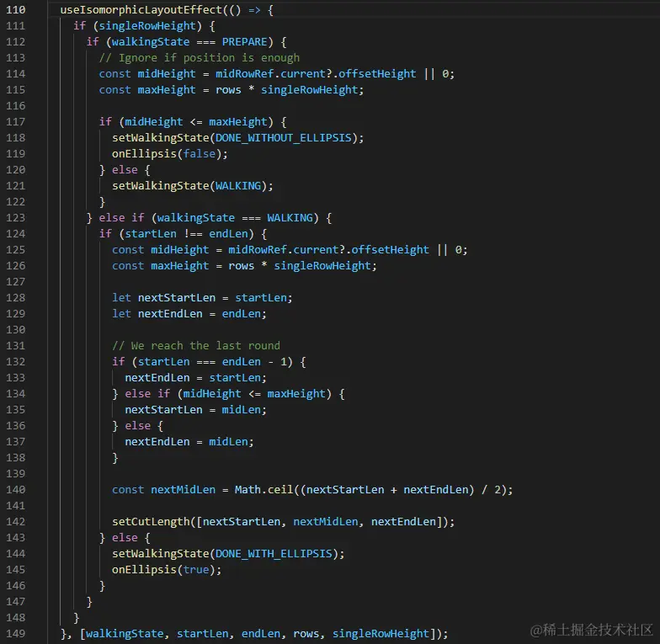Click the onEllipsis(true) call
The width and height of the screenshot is (660, 644).
point(167,569)
